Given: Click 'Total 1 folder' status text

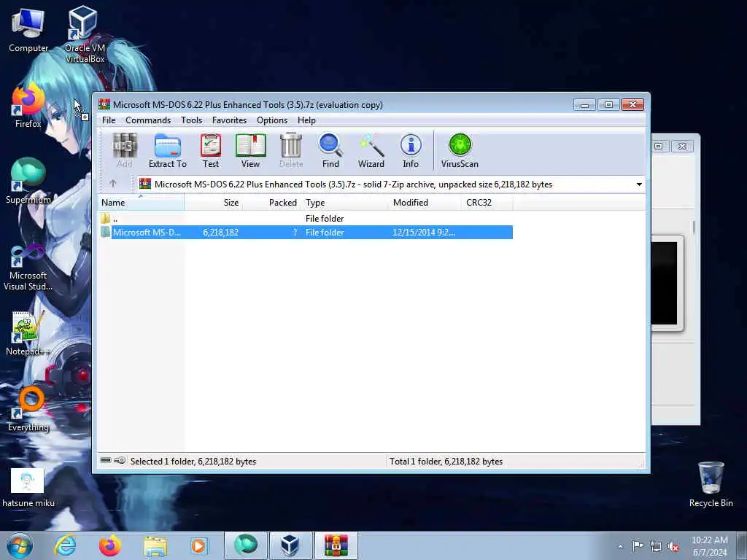Looking at the screenshot, I should [446, 461].
